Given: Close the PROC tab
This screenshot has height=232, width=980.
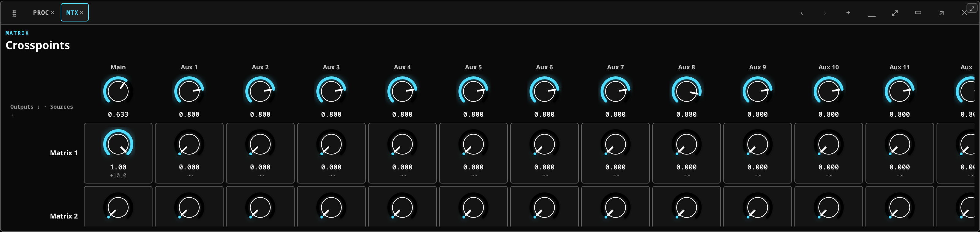Looking at the screenshot, I should (52, 13).
